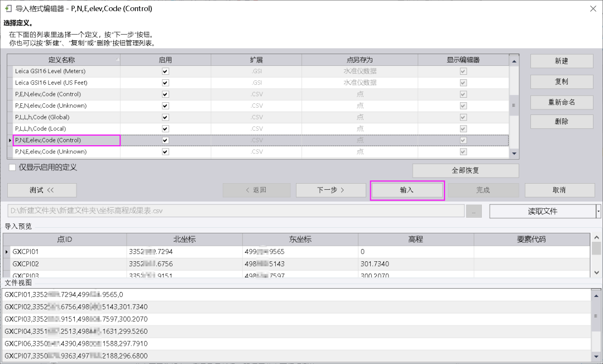Toggle 显示编辑器 checkbox for P,L,L,h,Code (Local)
This screenshot has height=364, width=603.
[x=463, y=128]
